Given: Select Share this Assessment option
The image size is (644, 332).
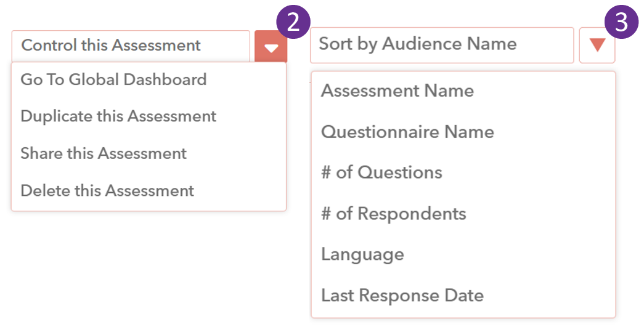Looking at the screenshot, I should point(104,153).
